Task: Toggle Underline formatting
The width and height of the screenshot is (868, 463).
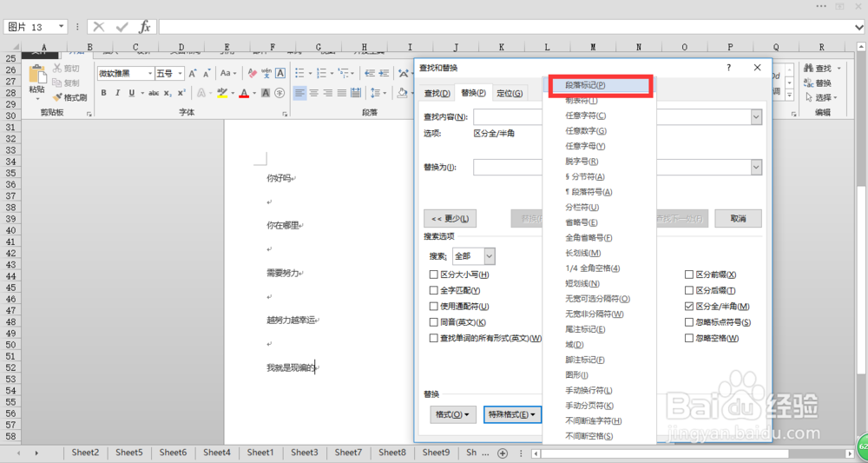Action: (132, 93)
